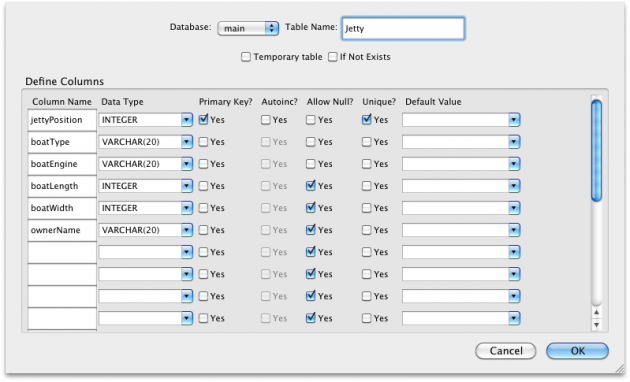This screenshot has height=382, width=630.
Task: Enable Allow Null for boatType
Action: 311,142
